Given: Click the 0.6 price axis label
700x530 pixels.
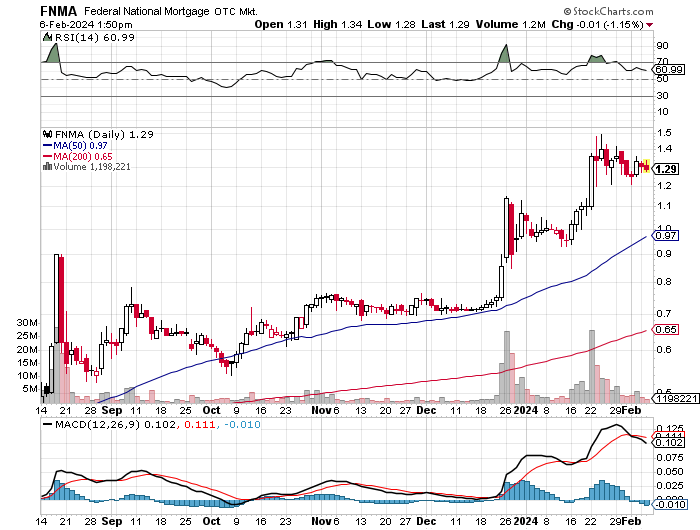Looking at the screenshot, I should coord(664,350).
